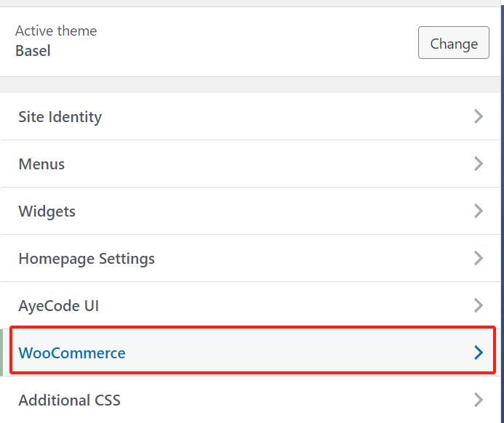Select the AyeCode UI section
This screenshot has width=504, height=423.
click(x=59, y=306)
